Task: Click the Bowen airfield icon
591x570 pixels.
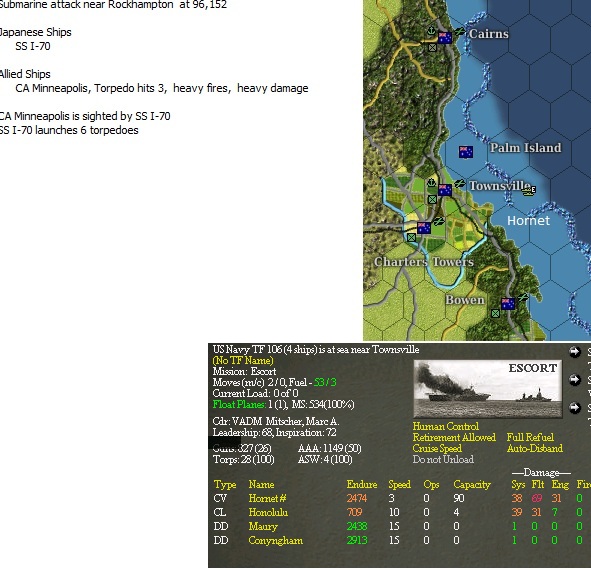Action: 523,297
